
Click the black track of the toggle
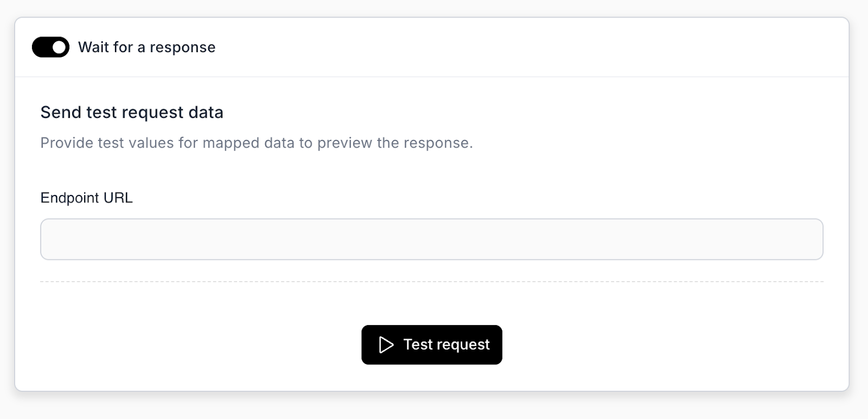[x=41, y=47]
